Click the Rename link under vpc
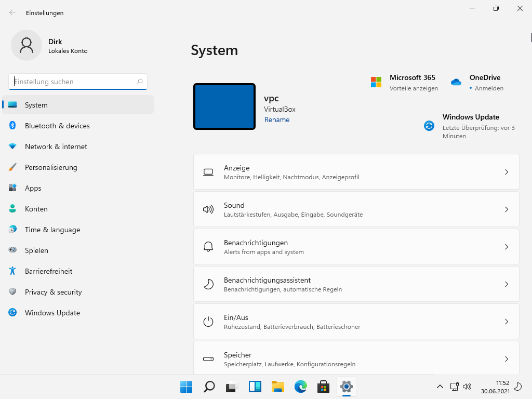The height and width of the screenshot is (399, 532). pyautogui.click(x=277, y=119)
